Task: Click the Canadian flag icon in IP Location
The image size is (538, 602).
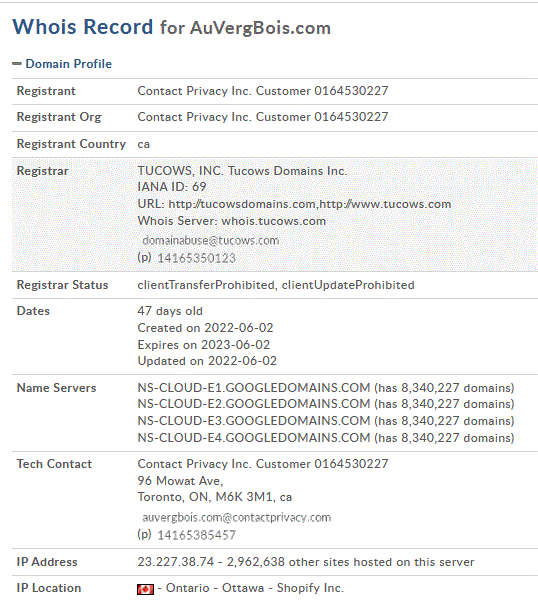Action: (x=145, y=589)
